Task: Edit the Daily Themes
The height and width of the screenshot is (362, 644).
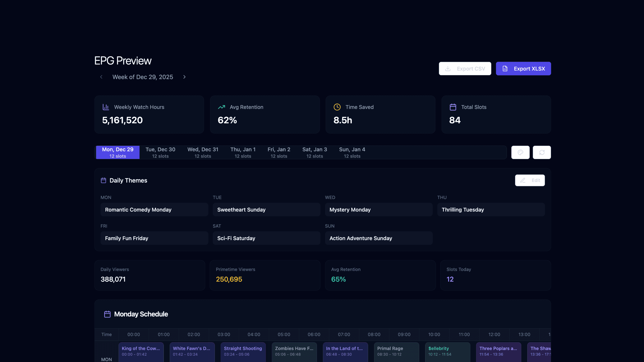Action: tap(530, 180)
